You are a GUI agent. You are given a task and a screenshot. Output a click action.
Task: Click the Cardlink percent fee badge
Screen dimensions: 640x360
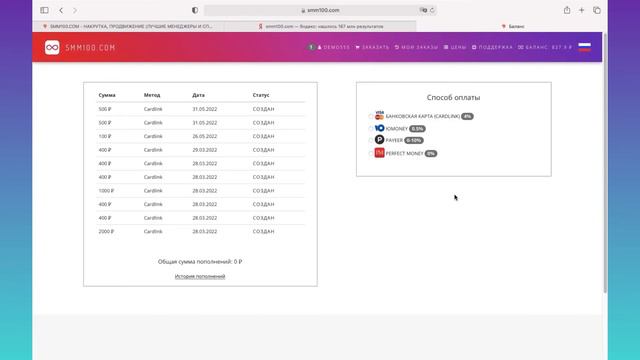click(467, 116)
